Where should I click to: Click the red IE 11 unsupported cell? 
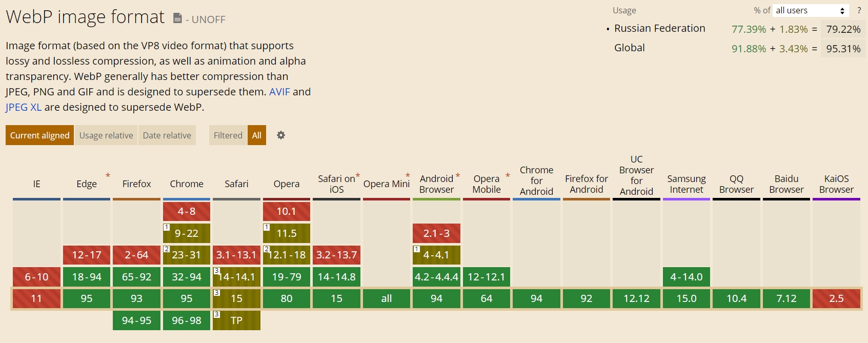pyautogui.click(x=36, y=298)
